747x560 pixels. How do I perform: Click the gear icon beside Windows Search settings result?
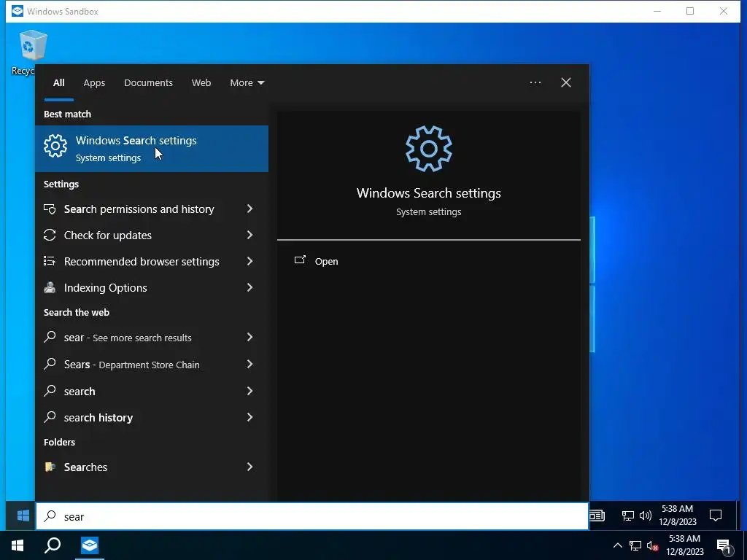[x=55, y=146]
